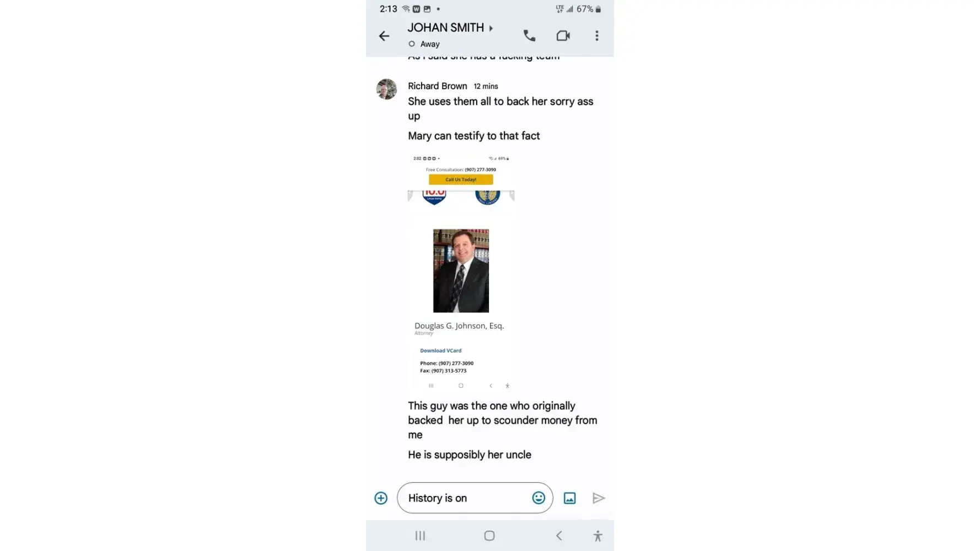The height and width of the screenshot is (551, 980).
Task: Attach an image using gallery icon
Action: [x=569, y=498]
